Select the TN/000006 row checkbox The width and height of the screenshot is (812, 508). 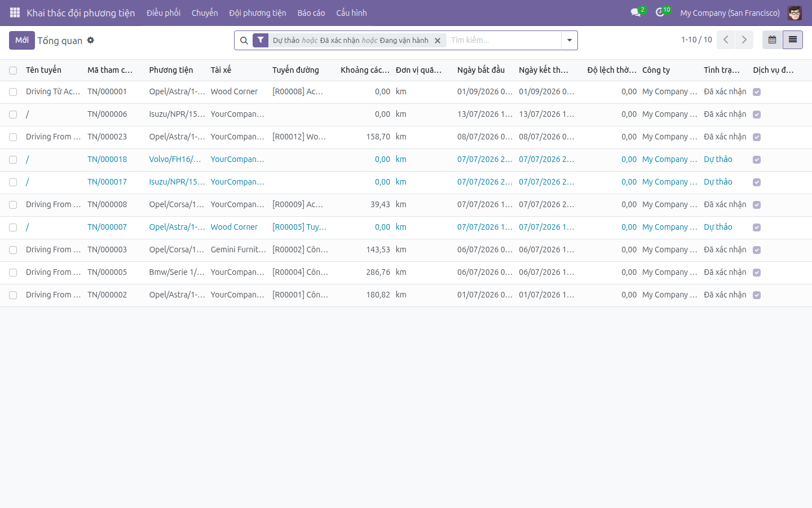click(13, 115)
